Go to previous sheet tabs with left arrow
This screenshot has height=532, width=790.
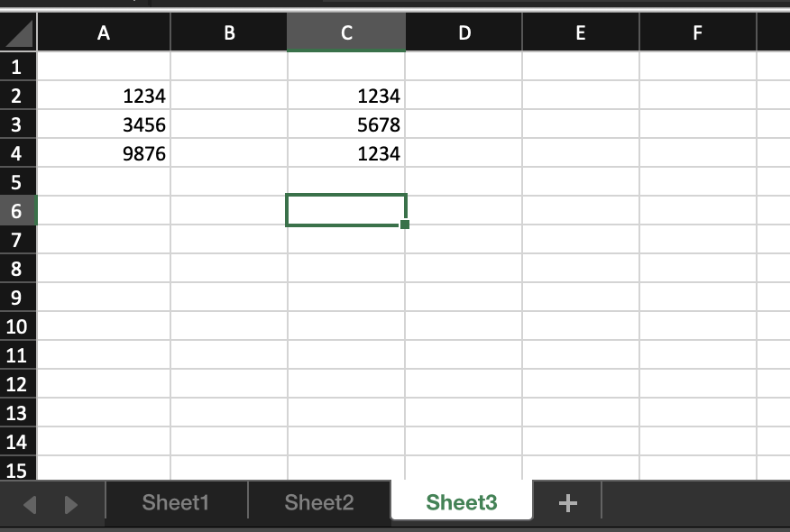click(x=30, y=504)
